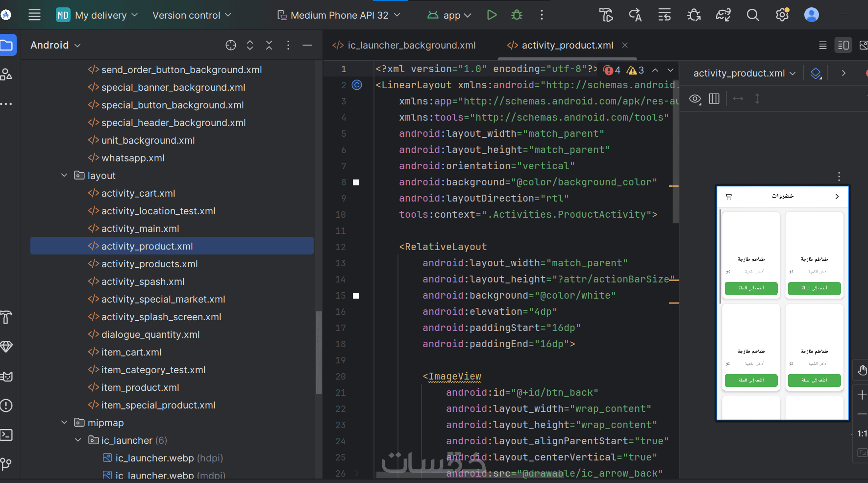Collapse the layout folder
Screen dimensions: 868x483
pyautogui.click(x=64, y=176)
